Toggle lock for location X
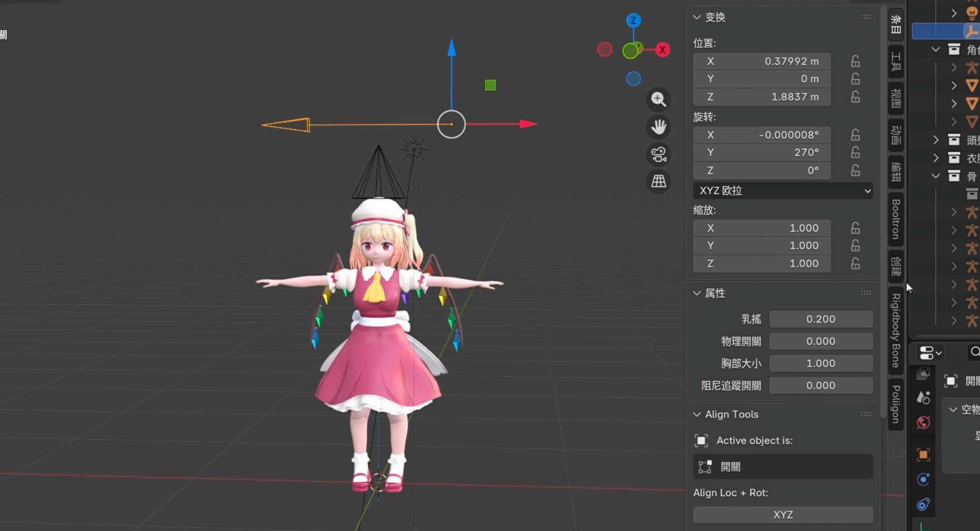980x531 pixels. point(855,62)
